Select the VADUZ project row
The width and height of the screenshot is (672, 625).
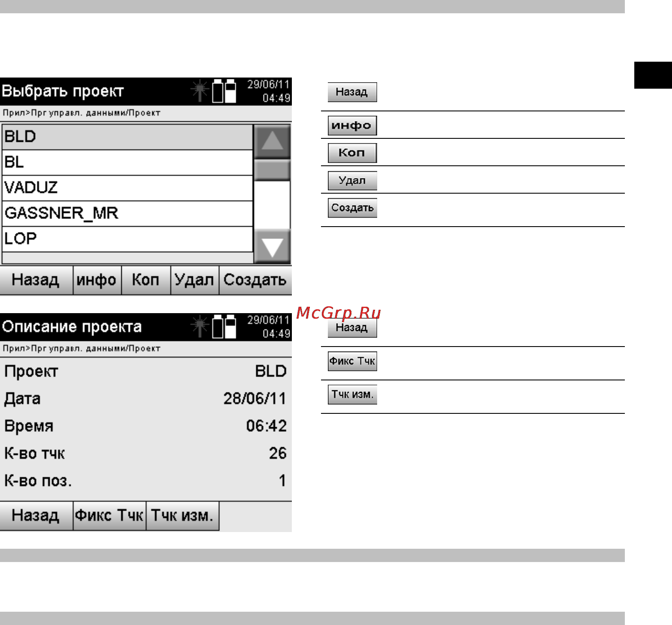click(127, 188)
